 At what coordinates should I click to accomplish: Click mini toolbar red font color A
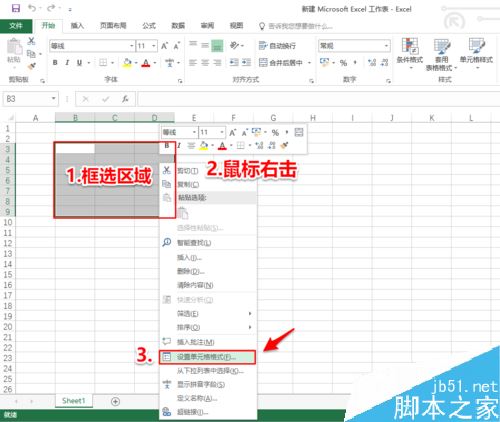coord(223,146)
